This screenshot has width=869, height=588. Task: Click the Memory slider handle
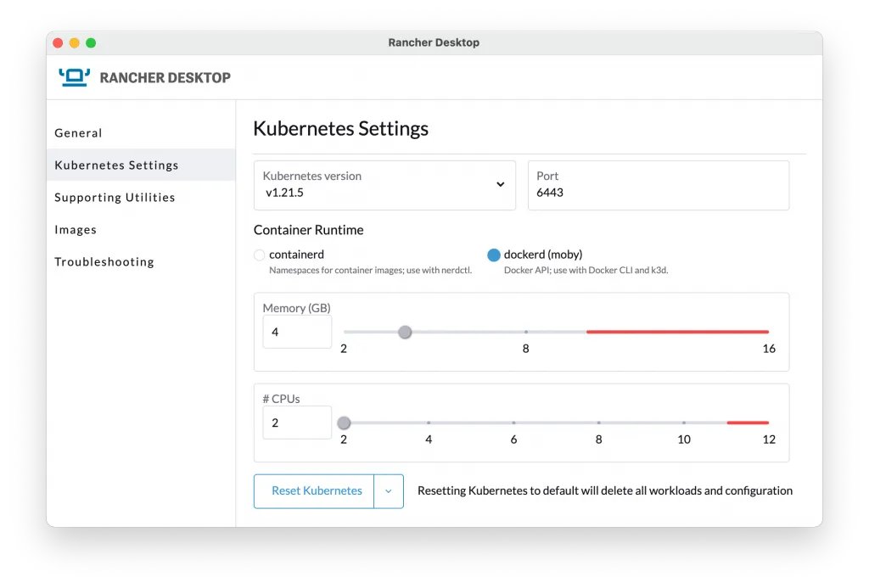click(x=405, y=332)
